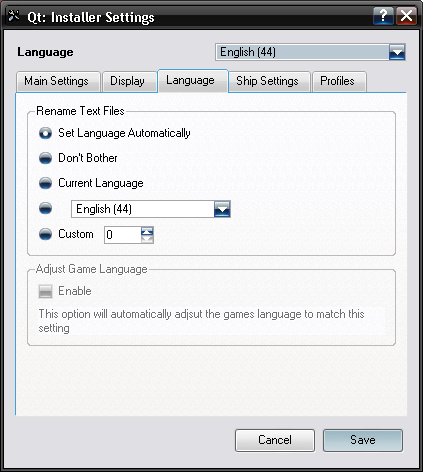Increase Custom value with the up arrow

tap(147, 231)
